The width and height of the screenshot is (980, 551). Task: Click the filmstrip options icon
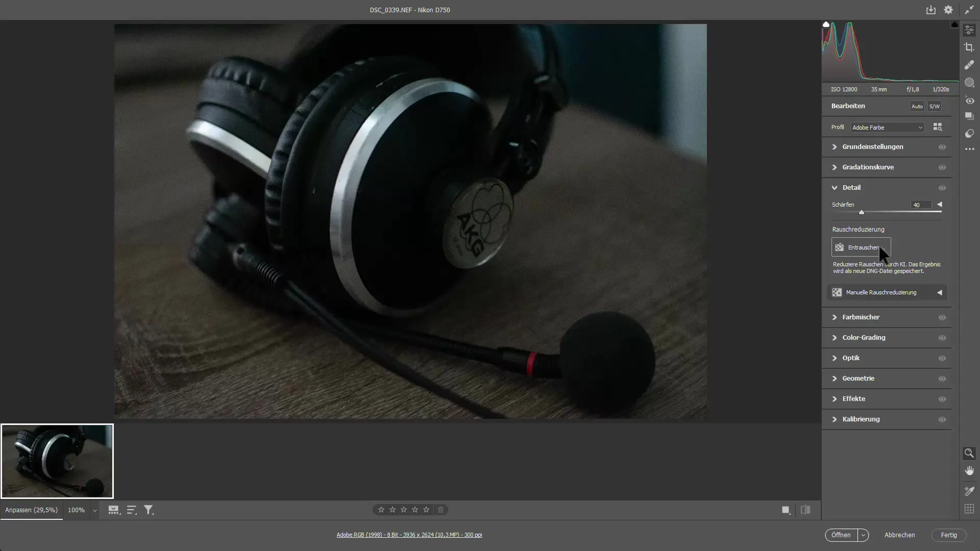click(114, 510)
